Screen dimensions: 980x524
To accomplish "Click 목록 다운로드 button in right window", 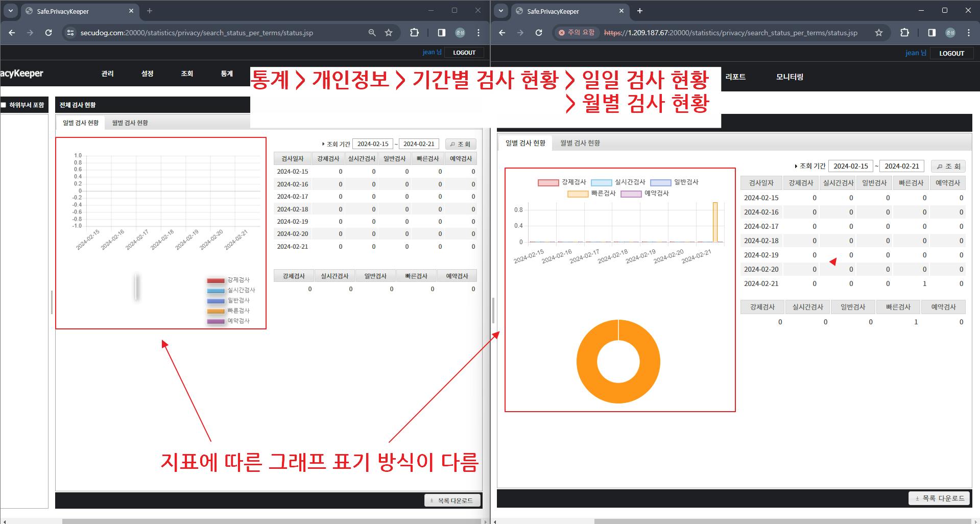I will coord(940,498).
